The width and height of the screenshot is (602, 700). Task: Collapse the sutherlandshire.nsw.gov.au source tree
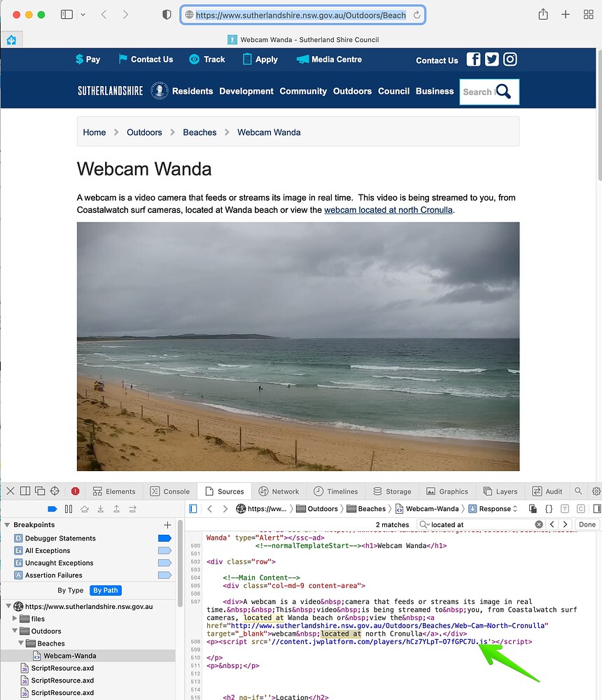click(x=8, y=606)
